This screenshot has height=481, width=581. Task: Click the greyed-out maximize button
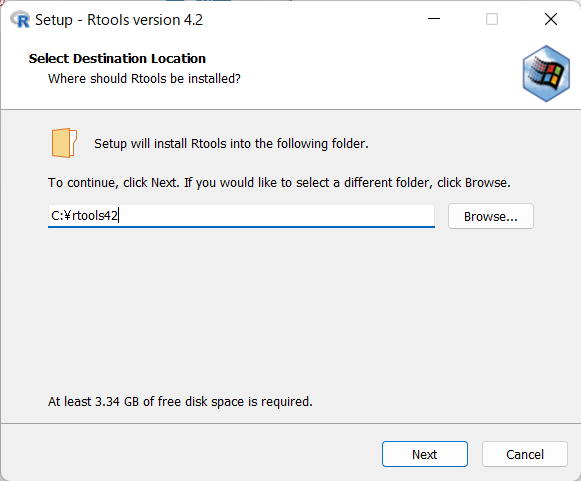(492, 19)
